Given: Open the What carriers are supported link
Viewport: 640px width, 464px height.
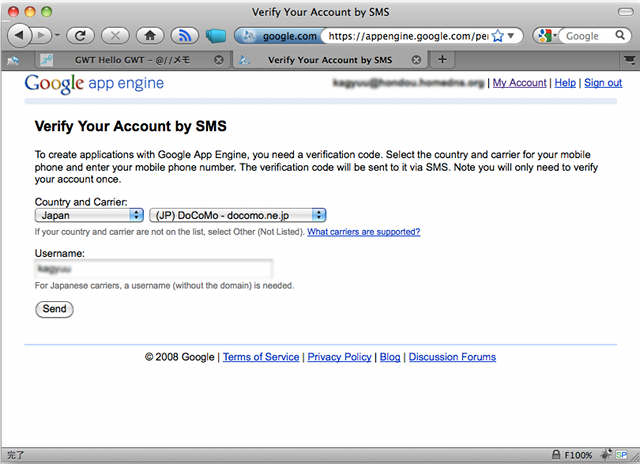Looking at the screenshot, I should pos(363,232).
